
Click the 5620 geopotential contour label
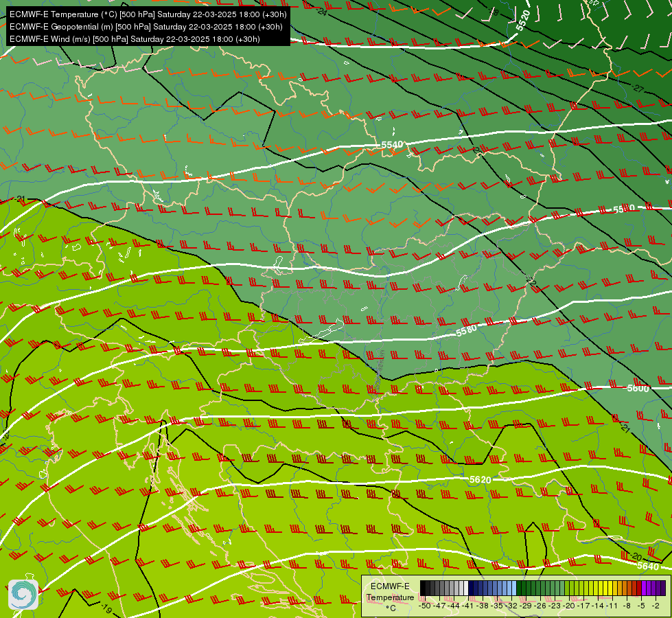pyautogui.click(x=480, y=479)
